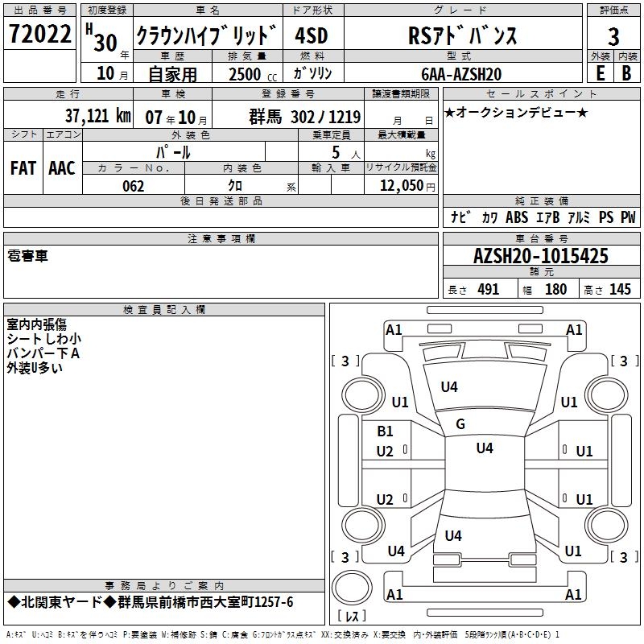The height and width of the screenshot is (644, 644).
Task: Select the "車台番号" header
Action: [x=541, y=238]
